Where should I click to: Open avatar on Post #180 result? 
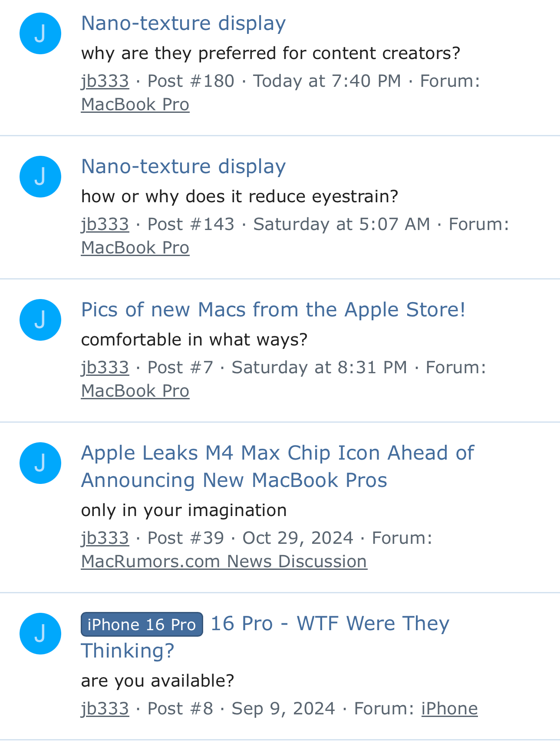tap(40, 33)
